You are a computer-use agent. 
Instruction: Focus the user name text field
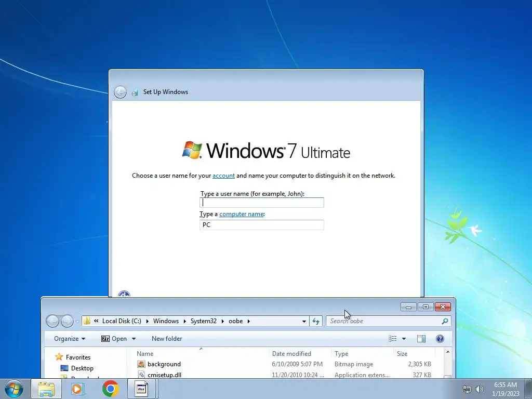pos(262,203)
